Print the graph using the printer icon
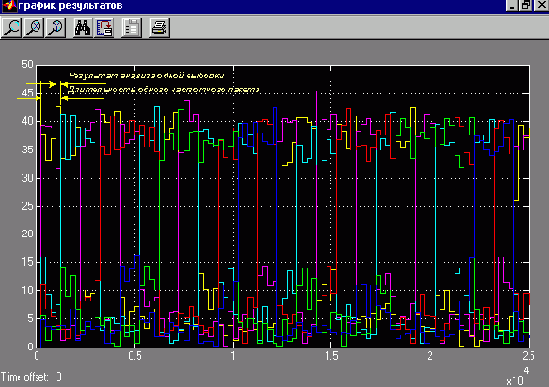This screenshot has width=549, height=387. [160, 28]
